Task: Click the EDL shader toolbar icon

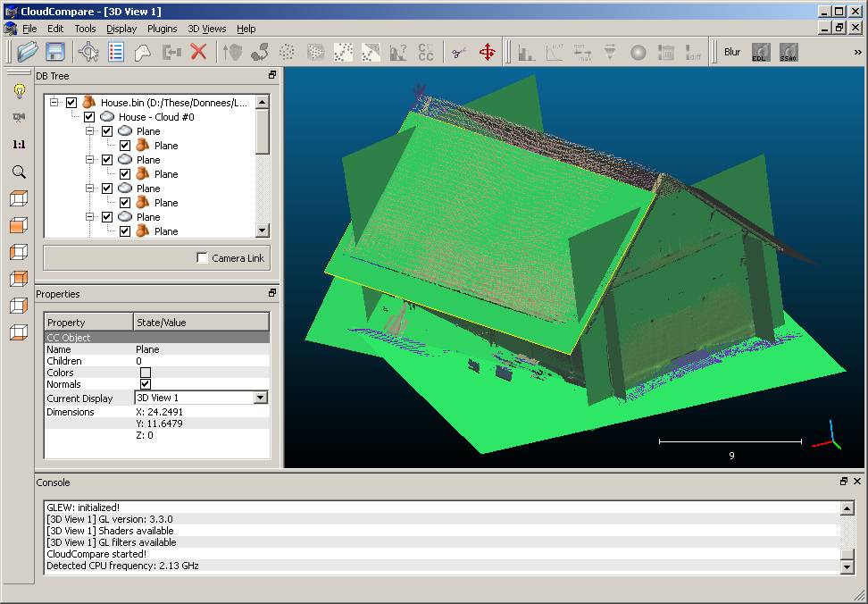Action: pos(761,52)
